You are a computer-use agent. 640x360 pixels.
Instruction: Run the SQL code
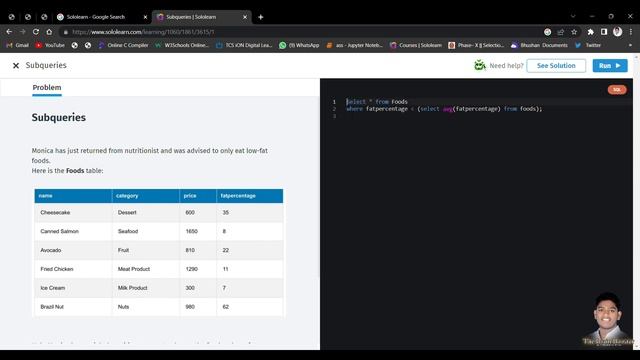pyautogui.click(x=610, y=66)
